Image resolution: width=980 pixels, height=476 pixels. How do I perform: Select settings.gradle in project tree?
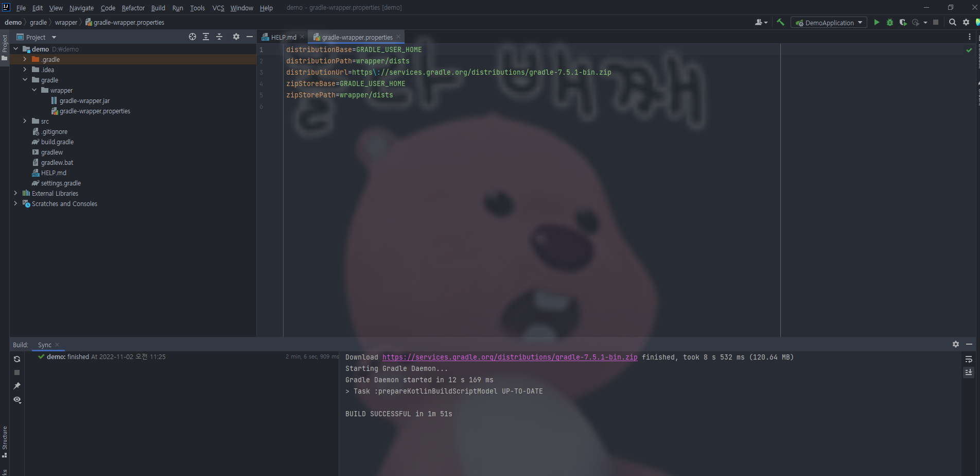click(61, 183)
